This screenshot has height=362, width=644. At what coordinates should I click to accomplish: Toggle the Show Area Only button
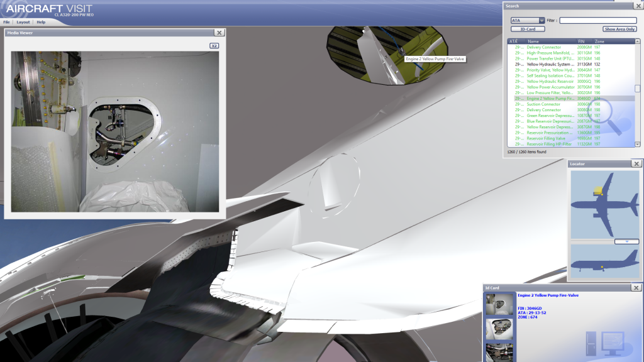619,29
